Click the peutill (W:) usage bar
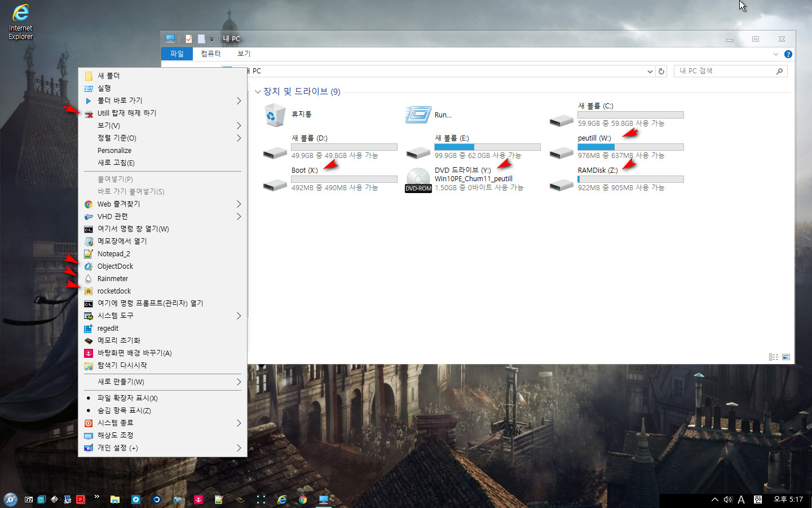Screen dimensions: 812x508 tap(630, 147)
